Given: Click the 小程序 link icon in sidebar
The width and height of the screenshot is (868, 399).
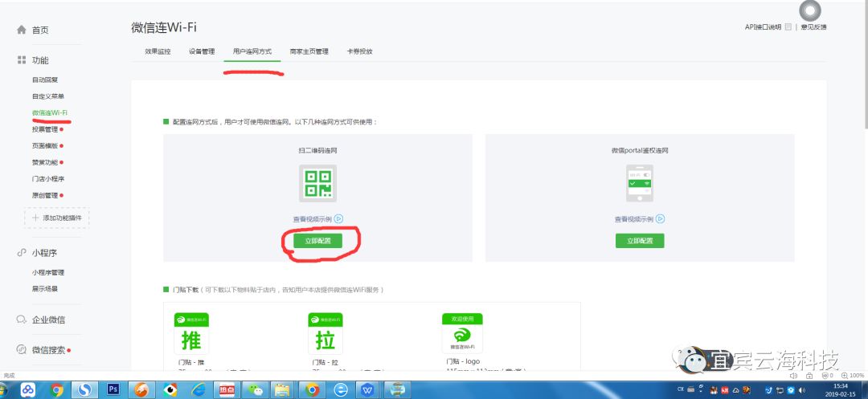Looking at the screenshot, I should coord(22,253).
